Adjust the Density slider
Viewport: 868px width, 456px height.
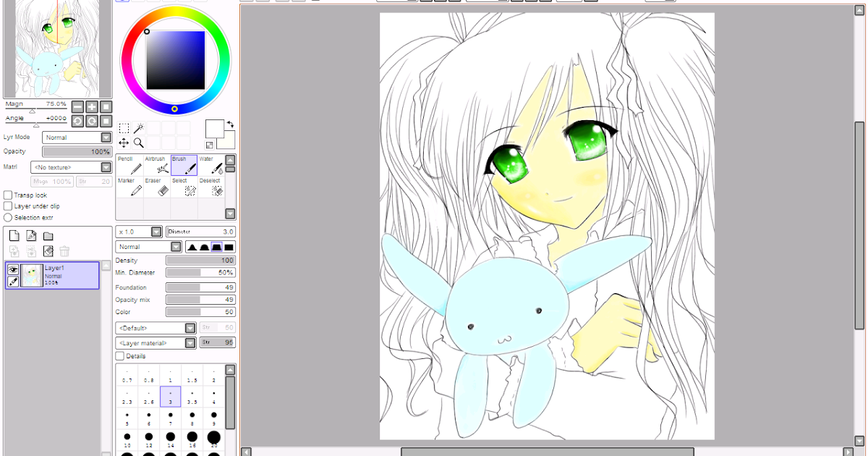(x=200, y=260)
